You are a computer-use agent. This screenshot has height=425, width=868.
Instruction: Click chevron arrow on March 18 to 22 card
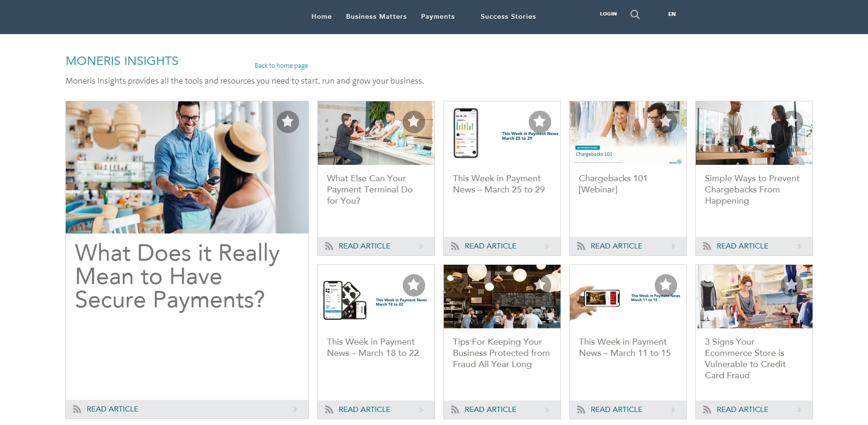[421, 410]
